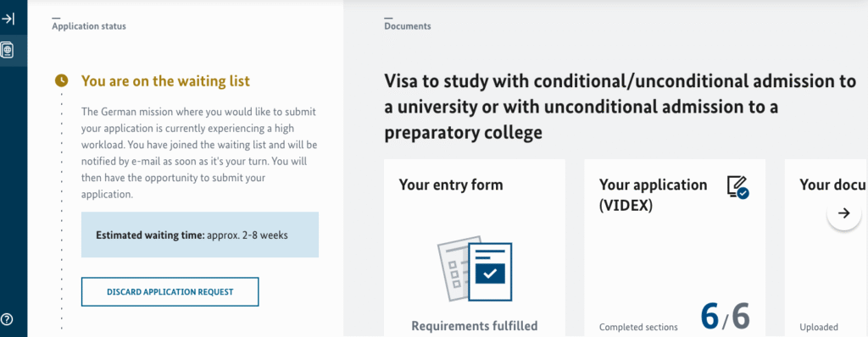Click the Requirements fulfilled label
This screenshot has height=337, width=868.
(475, 326)
